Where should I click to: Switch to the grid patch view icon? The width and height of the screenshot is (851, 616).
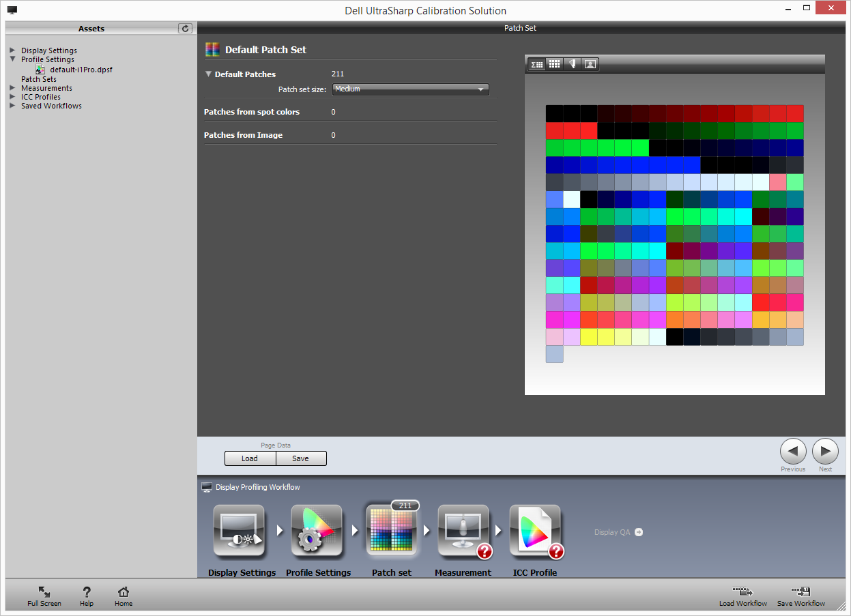tap(555, 64)
